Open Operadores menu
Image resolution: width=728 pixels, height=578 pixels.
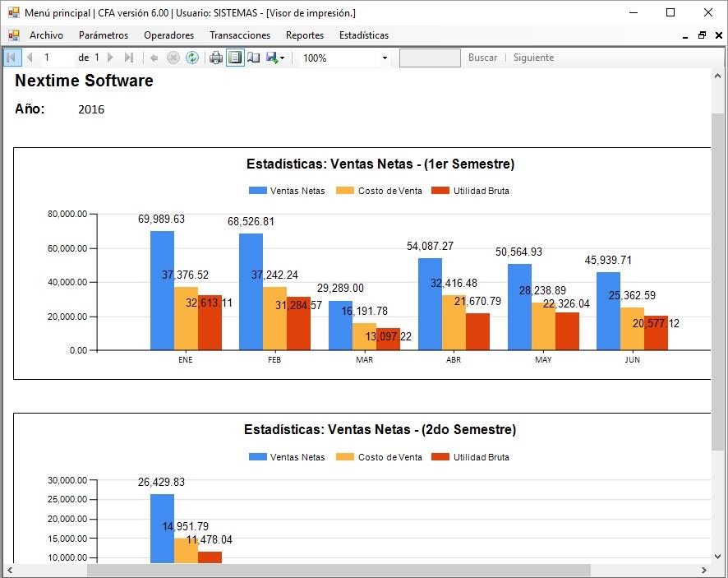pyautogui.click(x=169, y=35)
